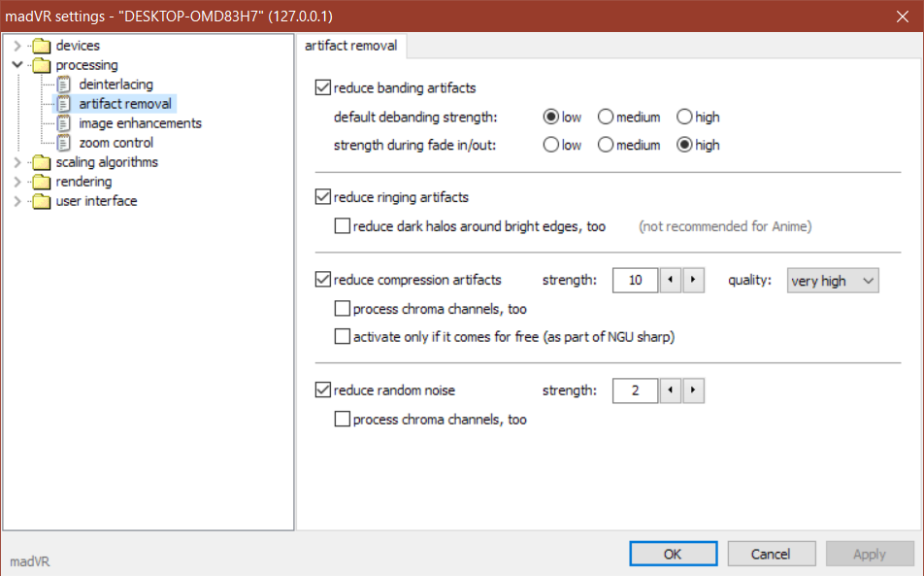Select the devices tree label
924x576 pixels.
tap(78, 46)
